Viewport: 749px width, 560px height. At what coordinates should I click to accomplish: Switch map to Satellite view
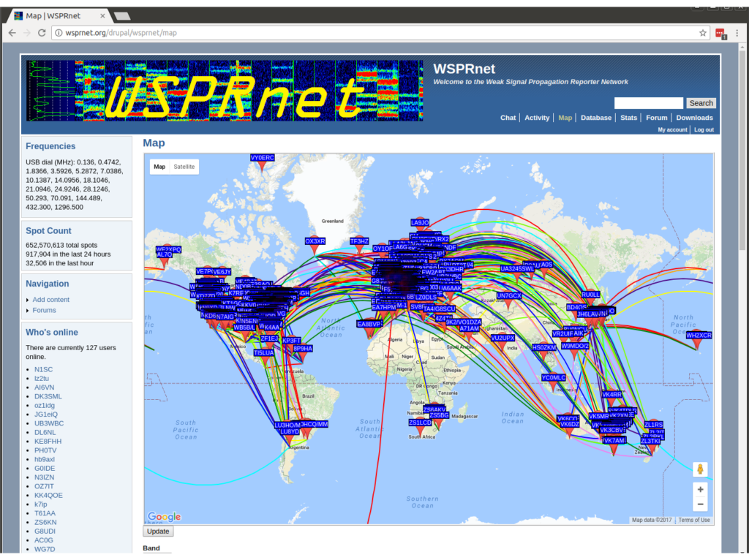(x=184, y=167)
